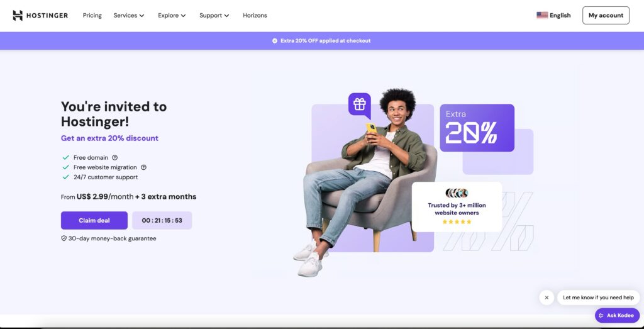Click the Hostinger logo icon
Screen dimensions: 644x329
[18, 16]
